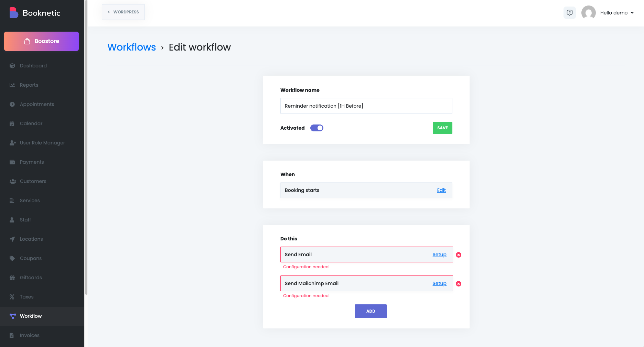644x347 pixels.
Task: Click the Send Email action row
Action: (367, 254)
